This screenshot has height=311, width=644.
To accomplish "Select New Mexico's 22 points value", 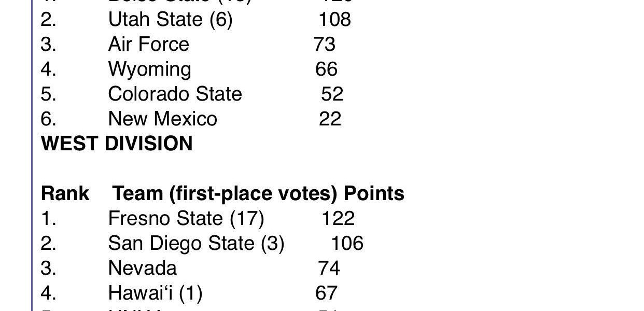I will tap(330, 119).
